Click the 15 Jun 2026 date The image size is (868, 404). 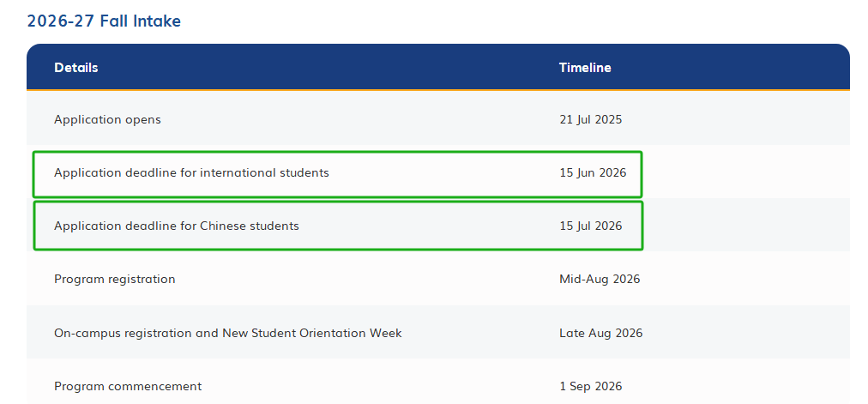[593, 172]
